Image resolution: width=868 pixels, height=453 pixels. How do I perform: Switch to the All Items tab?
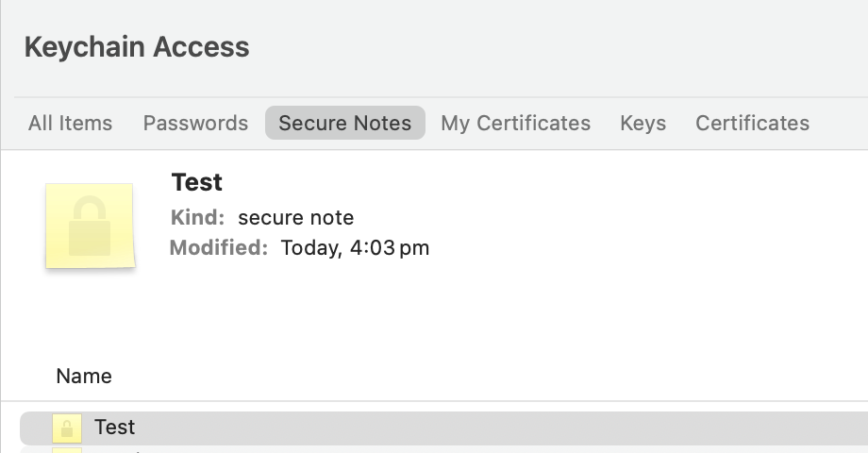[70, 123]
